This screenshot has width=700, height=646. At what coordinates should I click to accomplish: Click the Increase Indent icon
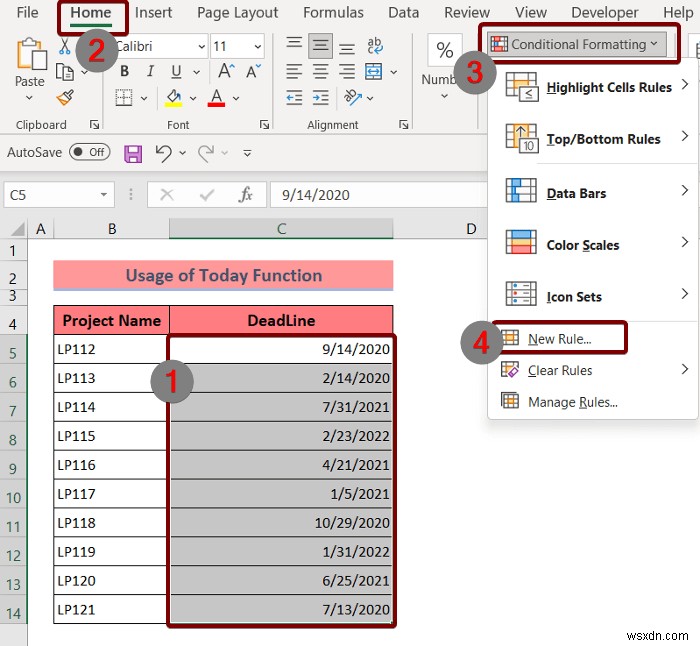pyautogui.click(x=320, y=98)
